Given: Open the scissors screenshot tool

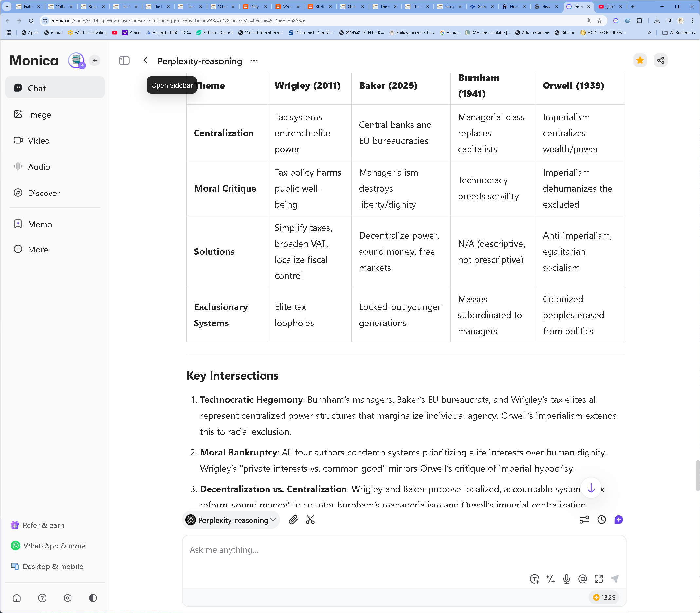Looking at the screenshot, I should point(310,520).
